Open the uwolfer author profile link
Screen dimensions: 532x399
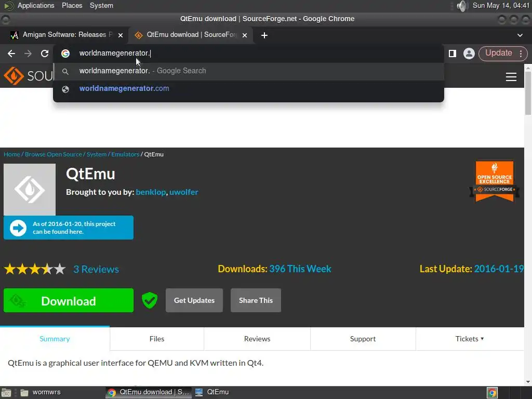click(x=183, y=192)
